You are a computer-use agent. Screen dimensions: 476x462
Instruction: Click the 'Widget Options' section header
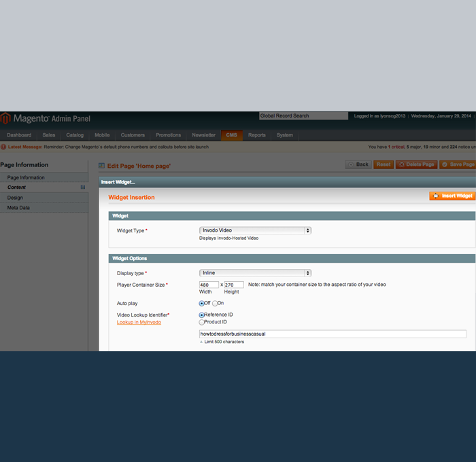[x=292, y=258]
